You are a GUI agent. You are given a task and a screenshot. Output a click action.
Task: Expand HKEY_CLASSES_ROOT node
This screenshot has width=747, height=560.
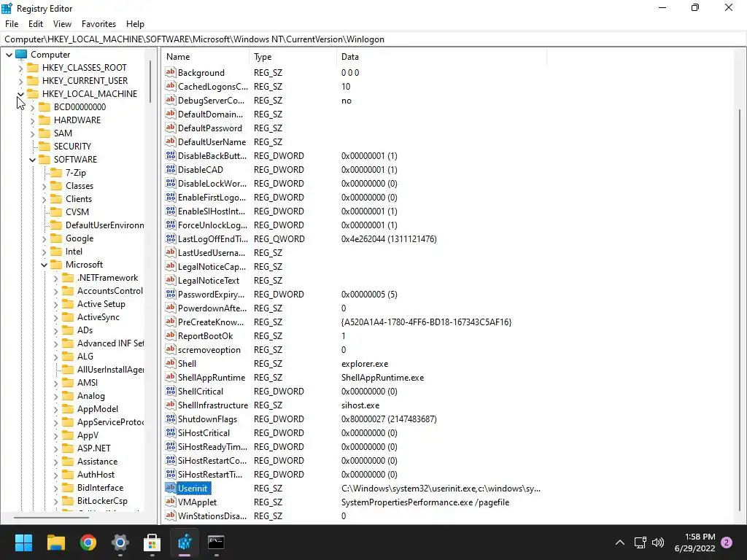pos(20,68)
